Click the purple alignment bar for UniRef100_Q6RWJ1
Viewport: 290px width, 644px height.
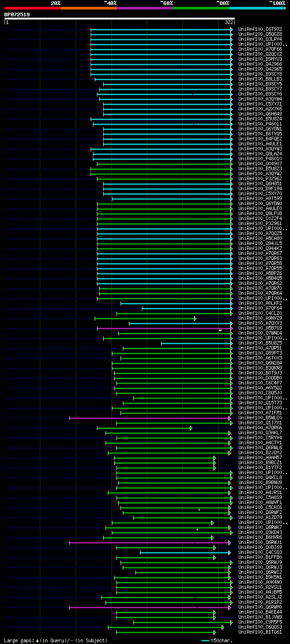tap(150, 543)
